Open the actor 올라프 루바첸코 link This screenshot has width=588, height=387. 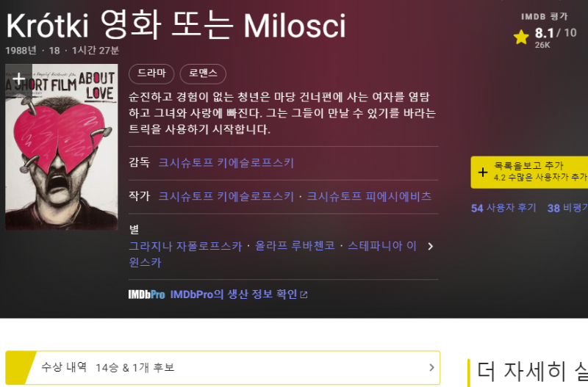(x=295, y=246)
